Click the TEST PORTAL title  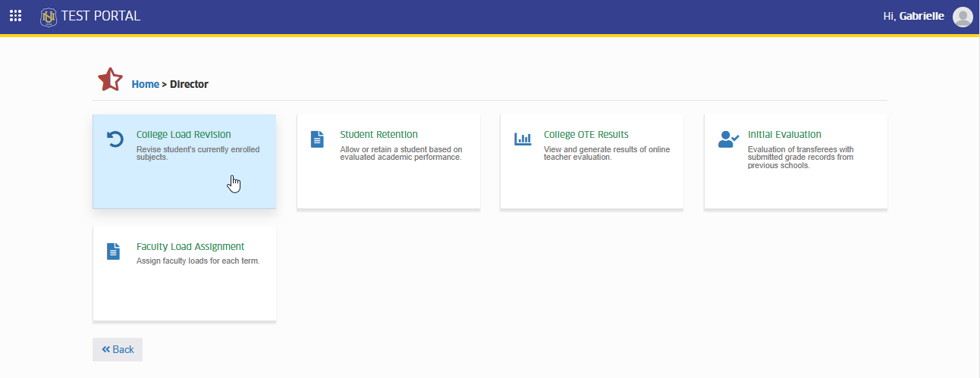[x=101, y=16]
